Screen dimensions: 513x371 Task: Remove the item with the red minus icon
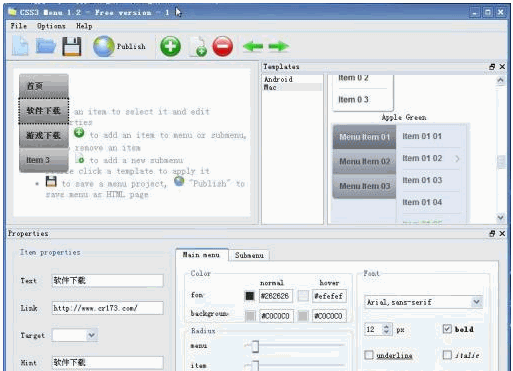click(223, 46)
